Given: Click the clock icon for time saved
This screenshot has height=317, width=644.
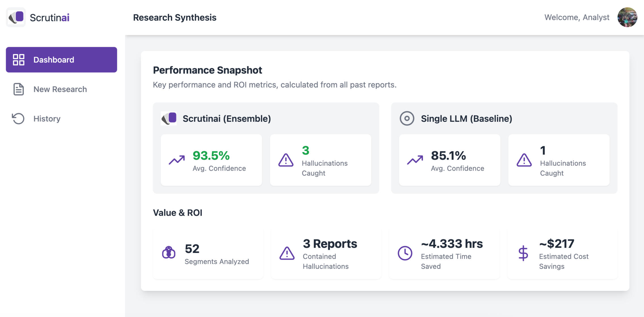Looking at the screenshot, I should pos(405,253).
